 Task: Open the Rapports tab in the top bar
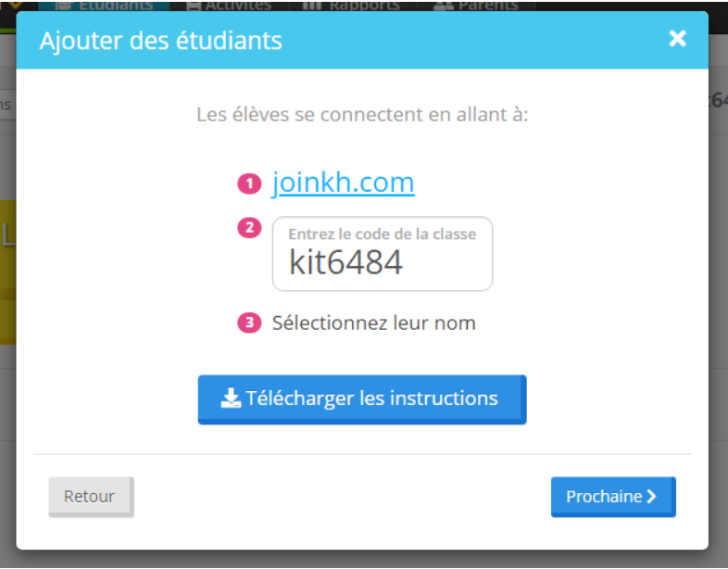351,6
